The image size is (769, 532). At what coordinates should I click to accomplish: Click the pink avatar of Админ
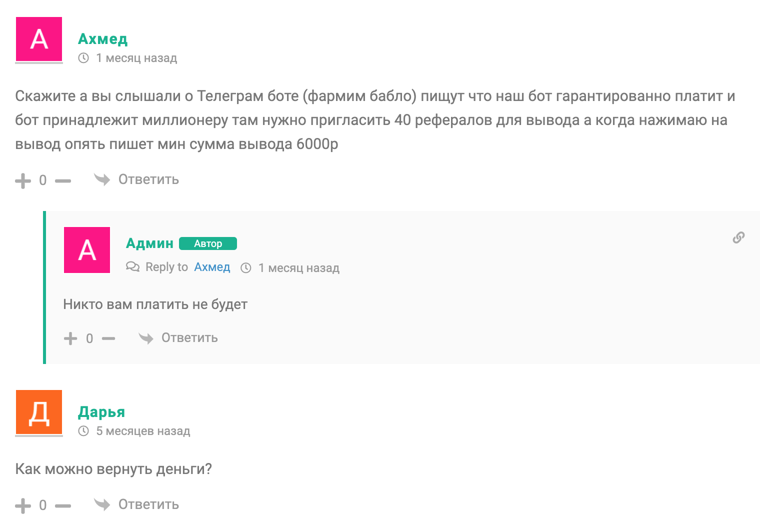click(87, 250)
